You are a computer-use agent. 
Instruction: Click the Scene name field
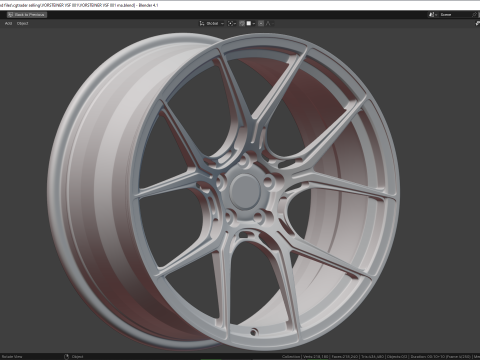(455, 15)
